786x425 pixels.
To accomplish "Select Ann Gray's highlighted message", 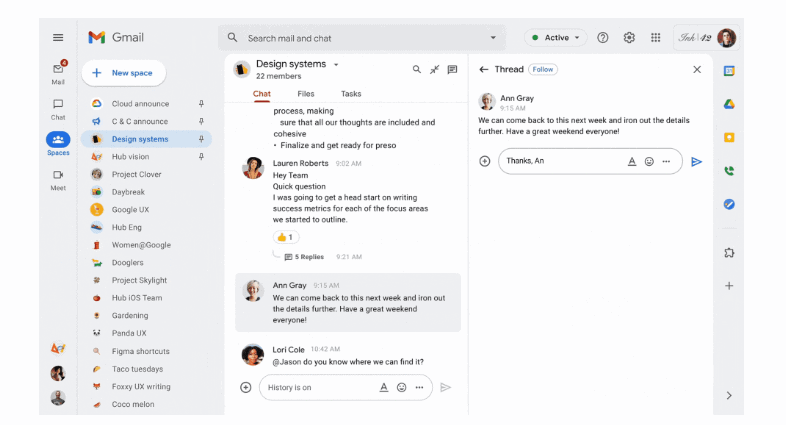I will tap(348, 303).
